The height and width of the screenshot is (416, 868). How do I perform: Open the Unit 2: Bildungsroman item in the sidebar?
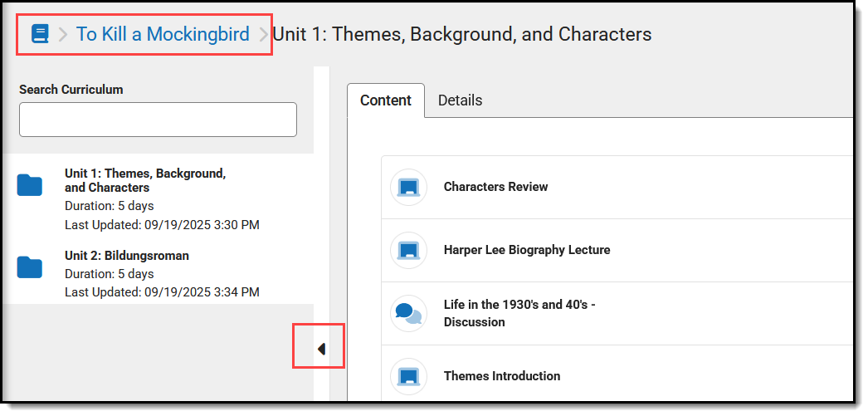(x=127, y=256)
